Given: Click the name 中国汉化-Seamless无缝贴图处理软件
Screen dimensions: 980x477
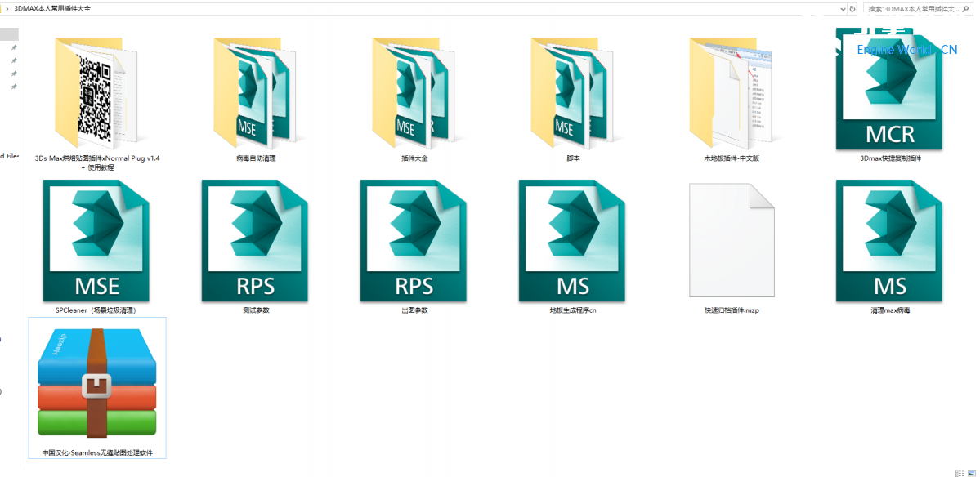Looking at the screenshot, I should click(97, 452).
